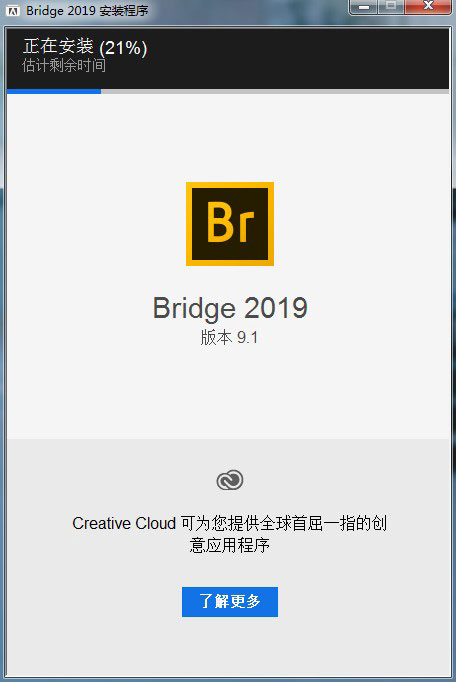Click the Creative Cloud logo icon
This screenshot has height=682, width=456.
(230, 480)
